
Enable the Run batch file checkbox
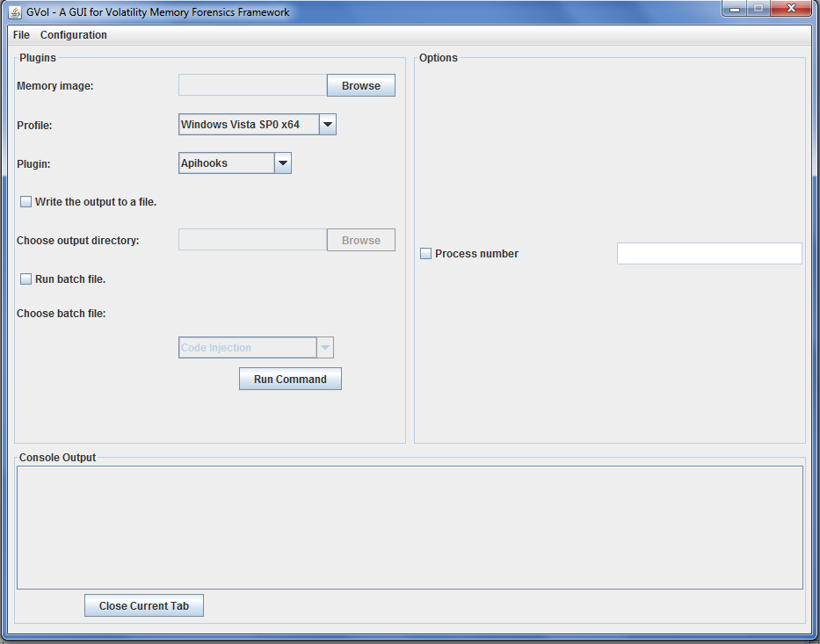coord(25,279)
